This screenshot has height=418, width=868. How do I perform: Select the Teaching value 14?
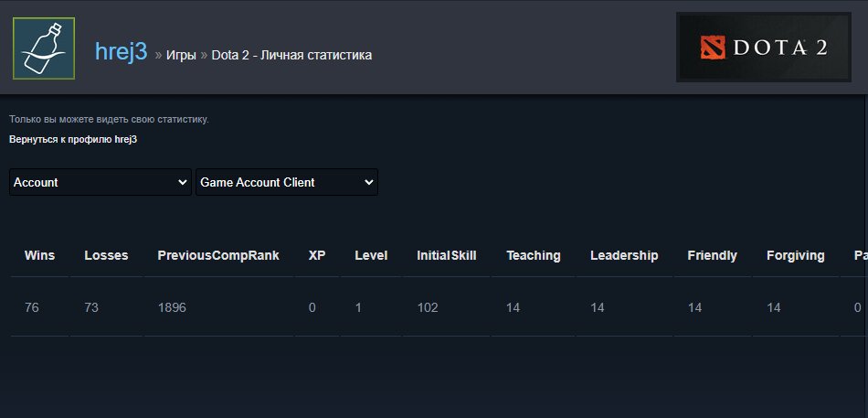[x=513, y=307]
